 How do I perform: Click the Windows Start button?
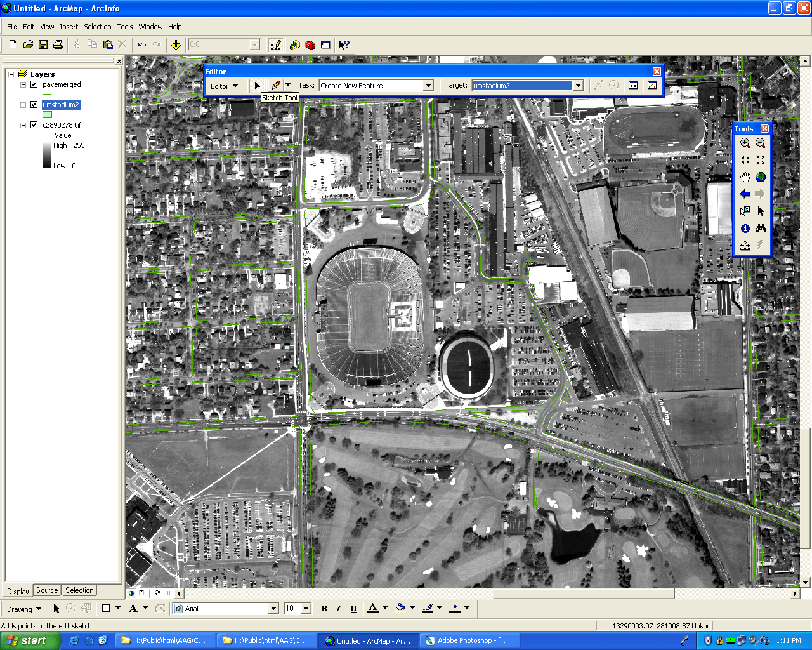[29, 640]
